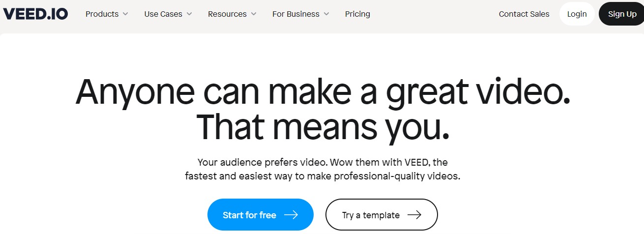Expand the Resources dropdown chevron
The width and height of the screenshot is (644, 234).
[x=254, y=14]
